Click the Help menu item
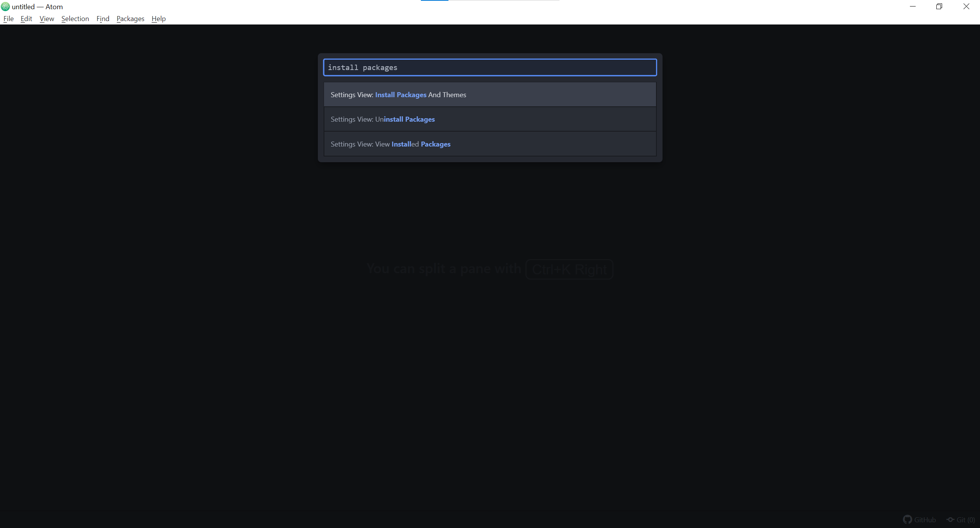Image resolution: width=980 pixels, height=528 pixels. coord(158,18)
